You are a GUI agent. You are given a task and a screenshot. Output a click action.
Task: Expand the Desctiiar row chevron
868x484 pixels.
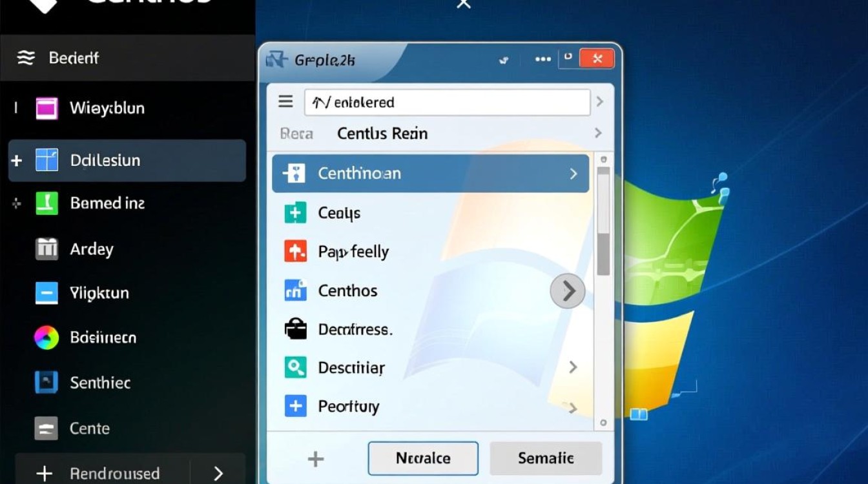click(572, 367)
